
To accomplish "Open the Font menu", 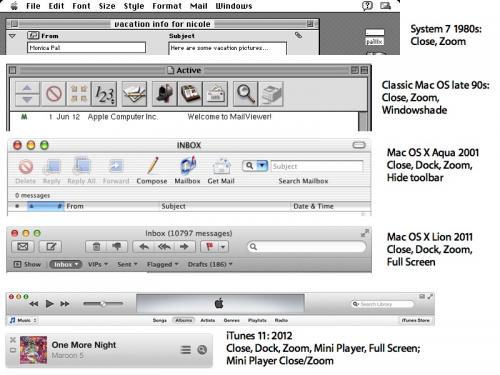I will pos(81,6).
